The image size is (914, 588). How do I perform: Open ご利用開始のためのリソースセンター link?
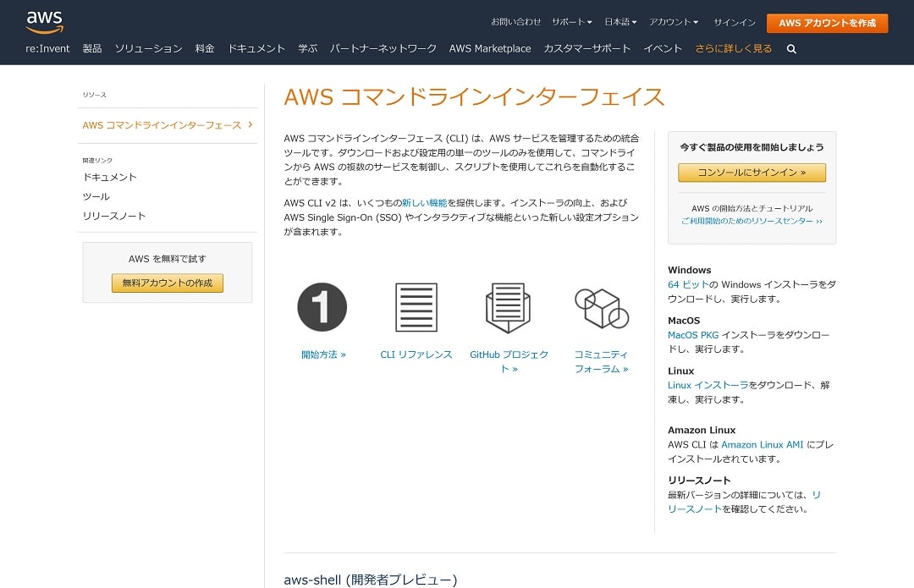[x=752, y=222]
